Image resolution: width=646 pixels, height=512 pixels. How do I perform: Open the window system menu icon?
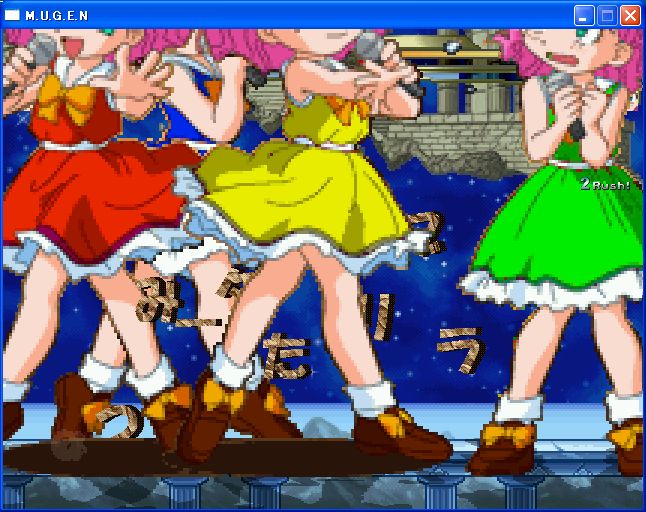click(12, 15)
